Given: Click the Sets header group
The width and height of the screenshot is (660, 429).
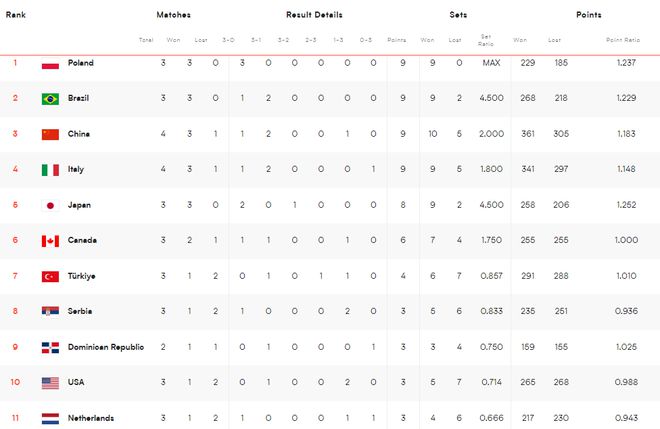Looking at the screenshot, I should 458,15.
